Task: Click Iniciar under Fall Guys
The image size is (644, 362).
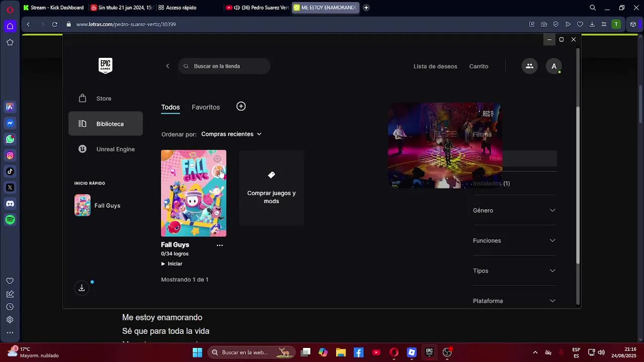Action: coord(172,263)
